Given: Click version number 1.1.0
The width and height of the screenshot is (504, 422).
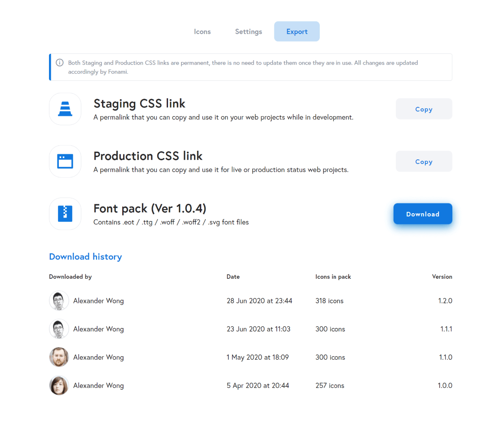Looking at the screenshot, I should point(446,357).
